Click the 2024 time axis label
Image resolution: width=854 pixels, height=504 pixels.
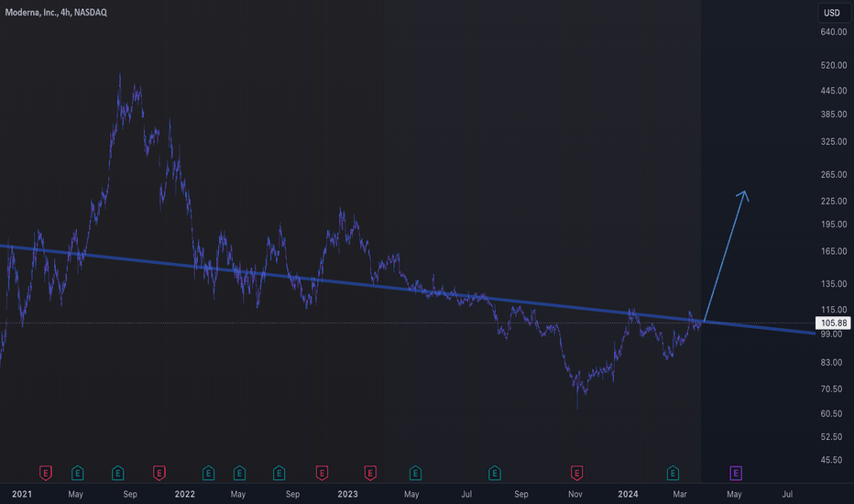[x=628, y=494]
